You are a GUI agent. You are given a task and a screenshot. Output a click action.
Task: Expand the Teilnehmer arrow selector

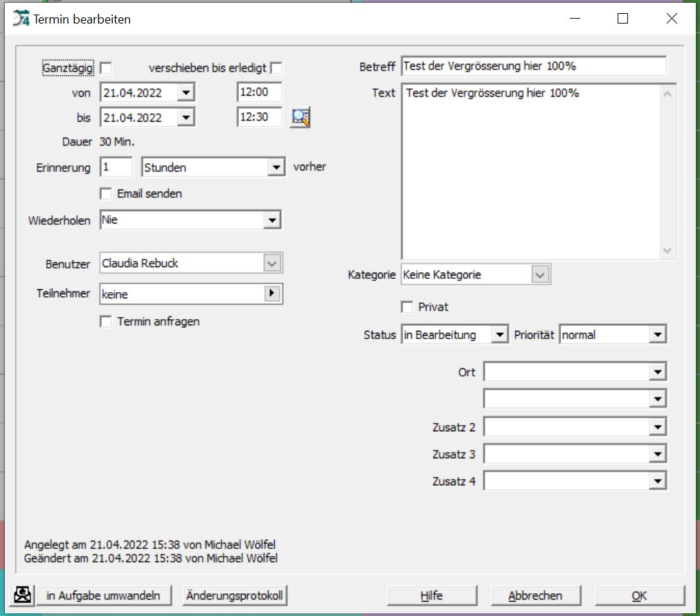click(x=273, y=294)
